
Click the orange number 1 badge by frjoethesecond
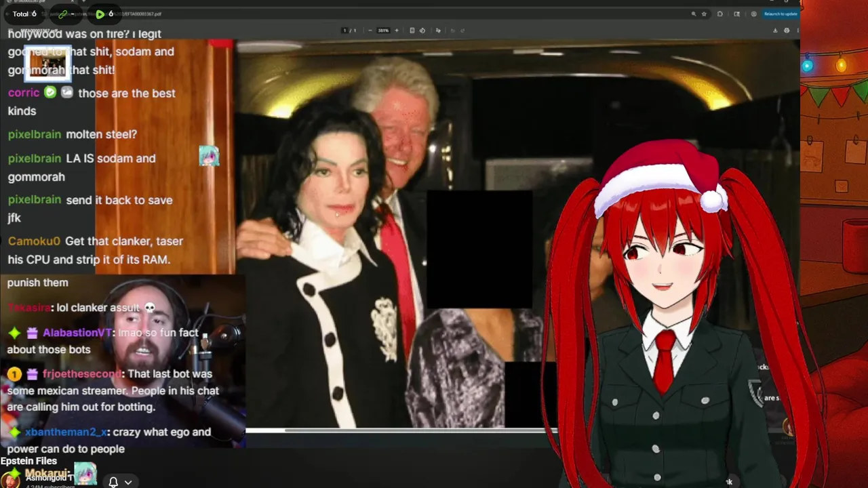[x=14, y=373]
